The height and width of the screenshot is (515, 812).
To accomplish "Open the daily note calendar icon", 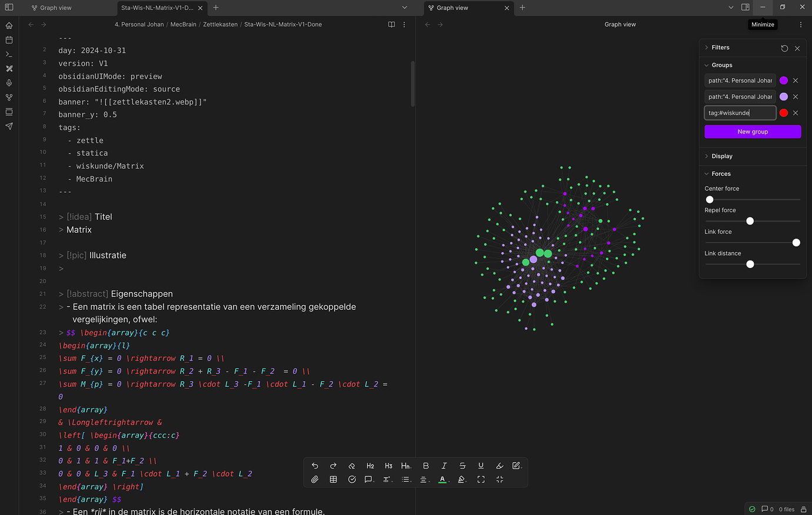I will [9, 40].
